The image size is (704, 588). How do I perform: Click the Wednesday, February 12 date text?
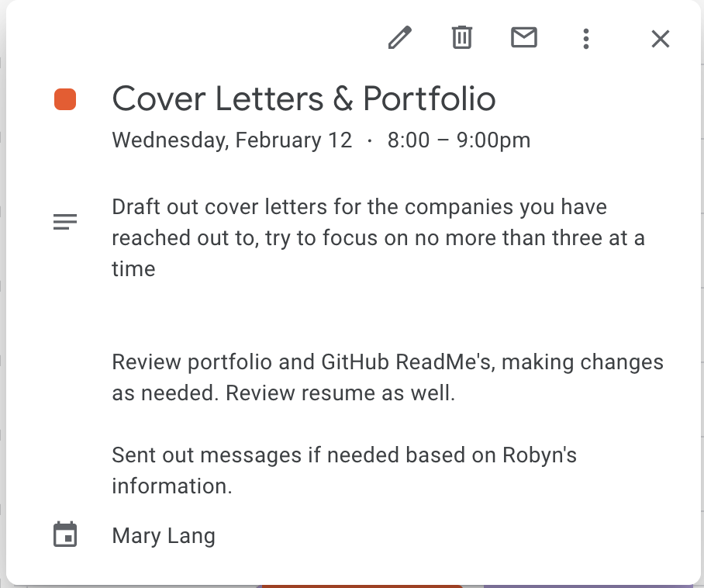[x=232, y=140]
